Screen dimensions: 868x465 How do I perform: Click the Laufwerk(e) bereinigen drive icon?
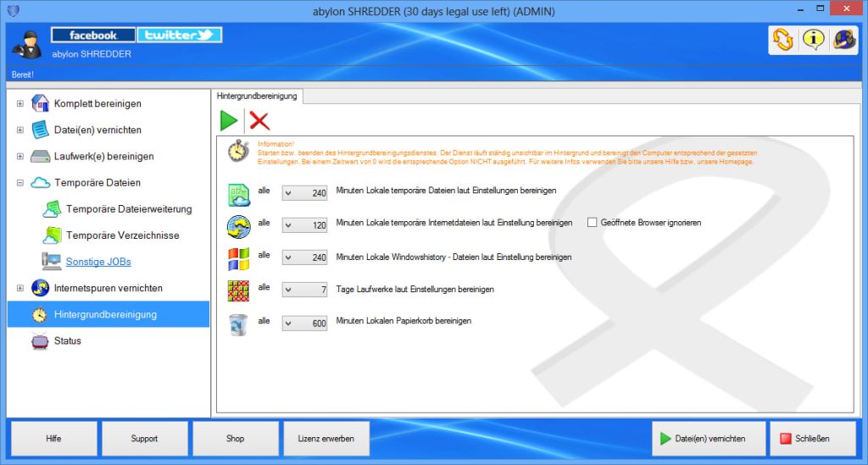click(x=41, y=157)
